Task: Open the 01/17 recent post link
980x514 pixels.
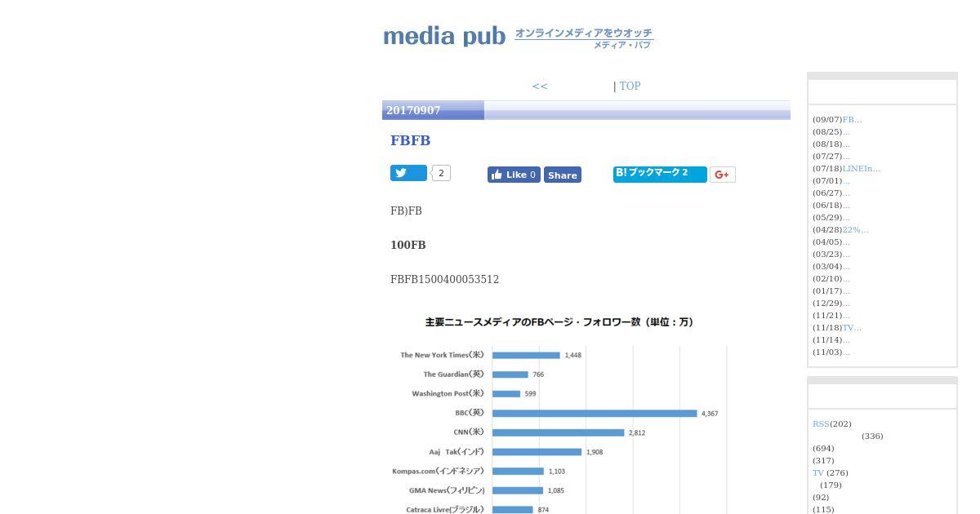Action: point(846,290)
